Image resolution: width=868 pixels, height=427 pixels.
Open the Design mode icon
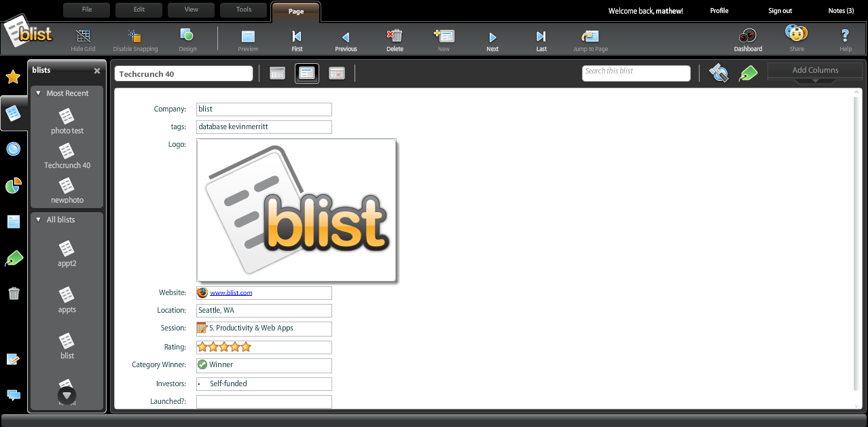[x=187, y=35]
